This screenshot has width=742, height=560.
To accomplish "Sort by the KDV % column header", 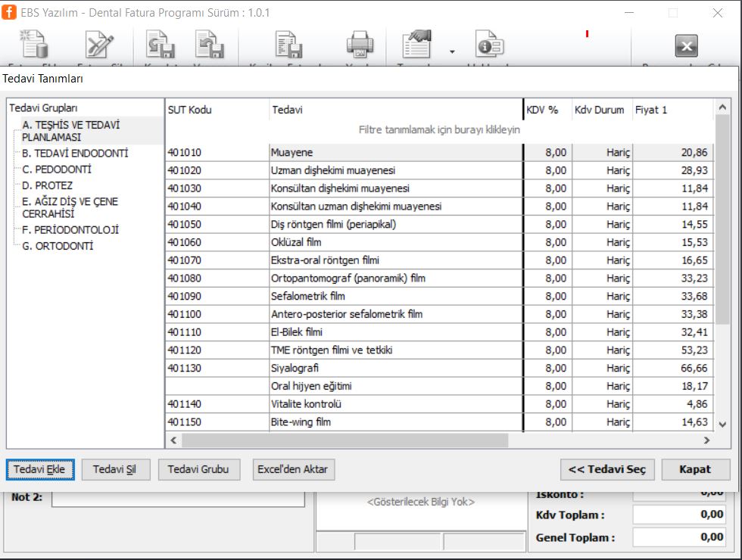I will (x=548, y=110).
